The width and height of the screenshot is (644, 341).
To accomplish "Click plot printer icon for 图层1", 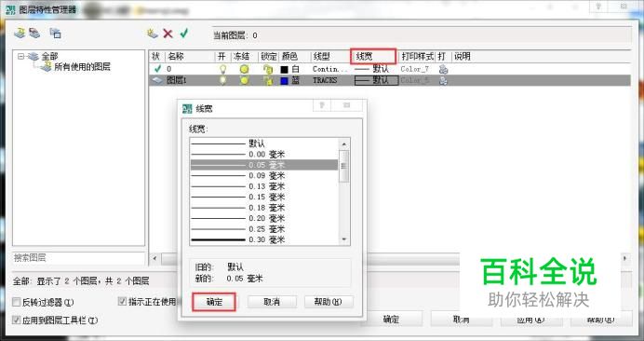I will point(443,80).
